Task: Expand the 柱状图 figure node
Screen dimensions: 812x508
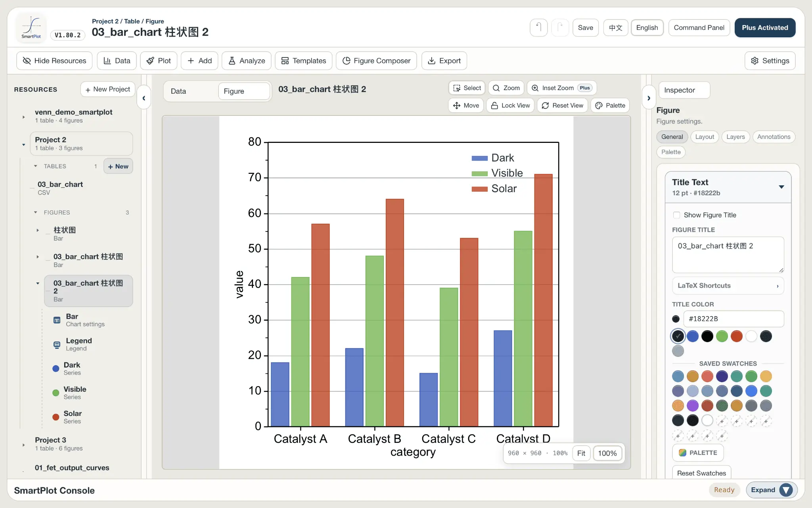Action: (38, 230)
